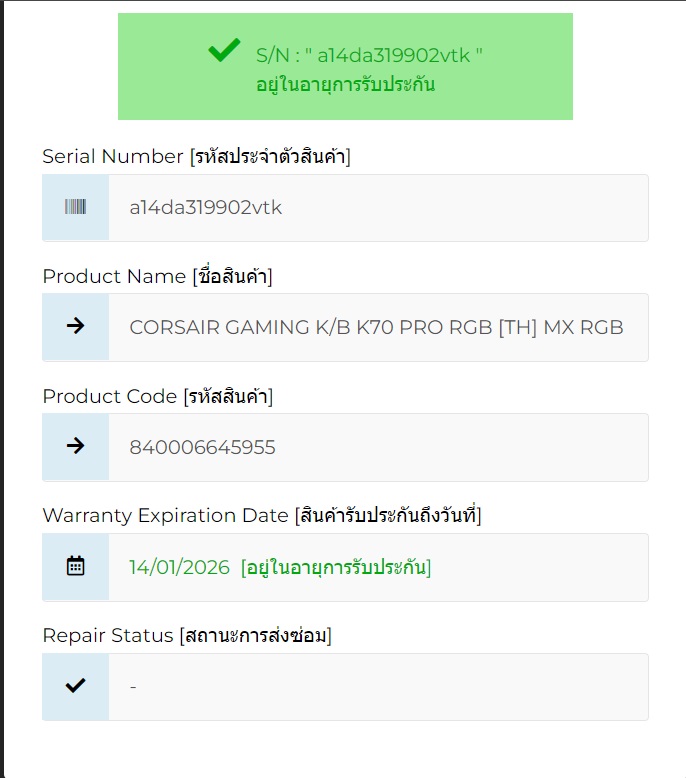Screen dimensions: 686x778
Task: Click the green in-warranty text beside date
Action: coord(336,567)
